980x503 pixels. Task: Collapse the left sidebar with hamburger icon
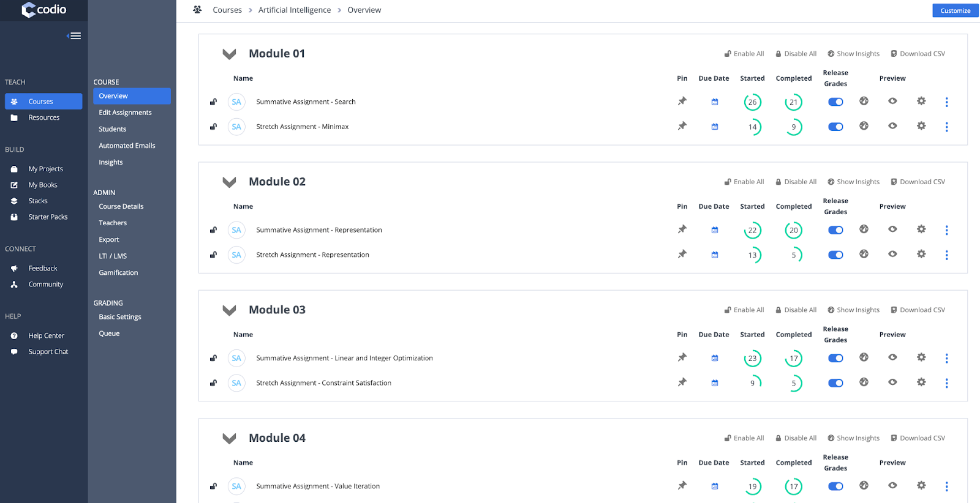point(74,36)
